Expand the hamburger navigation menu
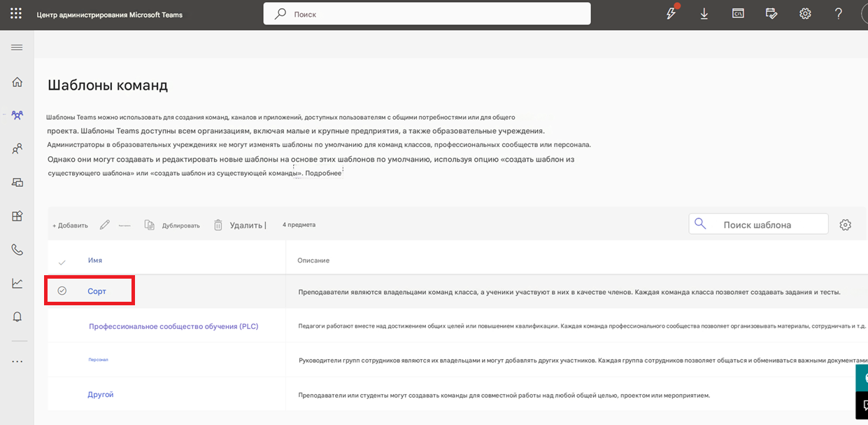This screenshot has height=425, width=868. pos(17,47)
